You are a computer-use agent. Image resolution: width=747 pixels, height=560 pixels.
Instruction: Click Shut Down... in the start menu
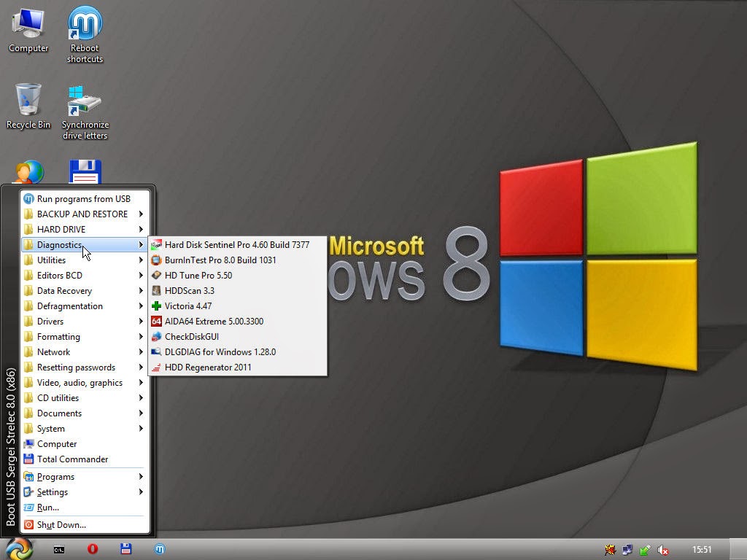(86, 525)
